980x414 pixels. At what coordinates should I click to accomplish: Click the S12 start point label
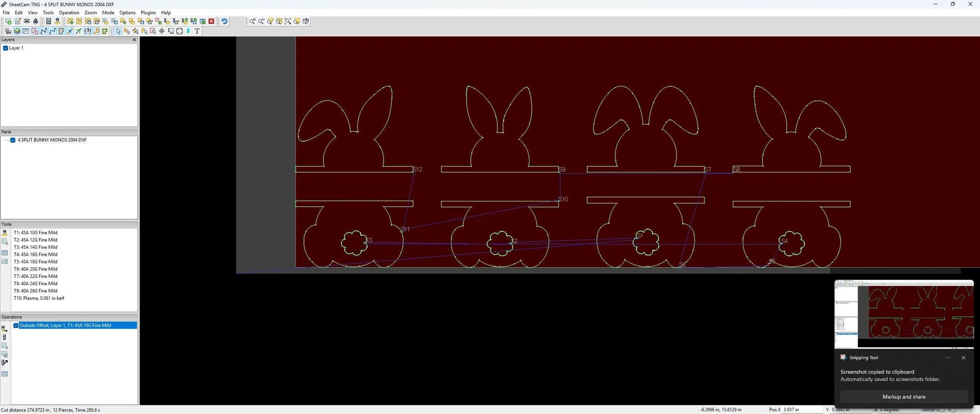pyautogui.click(x=418, y=170)
